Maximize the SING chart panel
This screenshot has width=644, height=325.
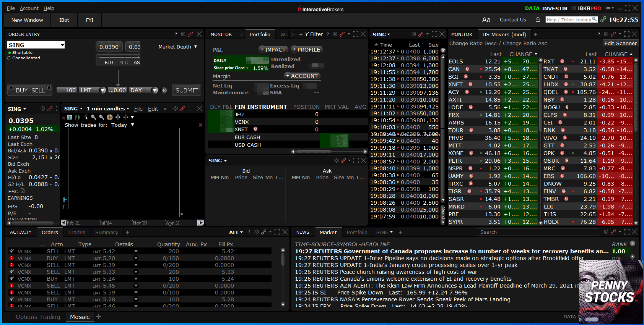tap(192, 108)
